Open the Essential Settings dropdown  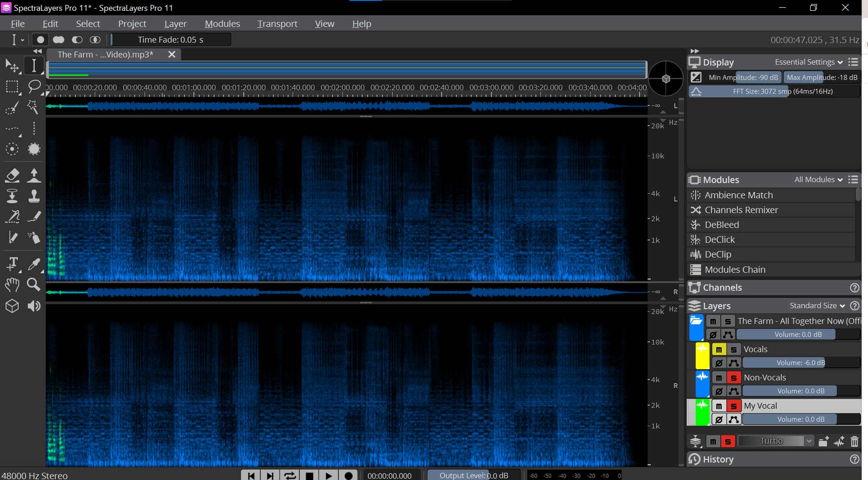pyautogui.click(x=809, y=62)
